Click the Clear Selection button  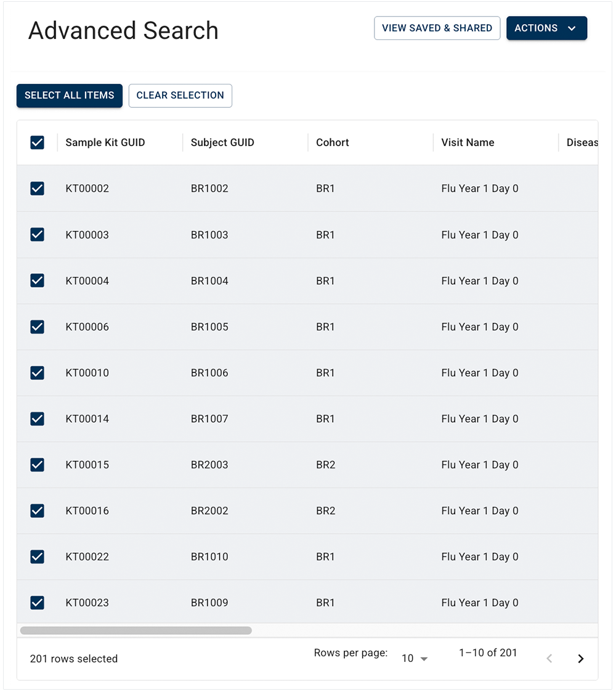coord(180,96)
